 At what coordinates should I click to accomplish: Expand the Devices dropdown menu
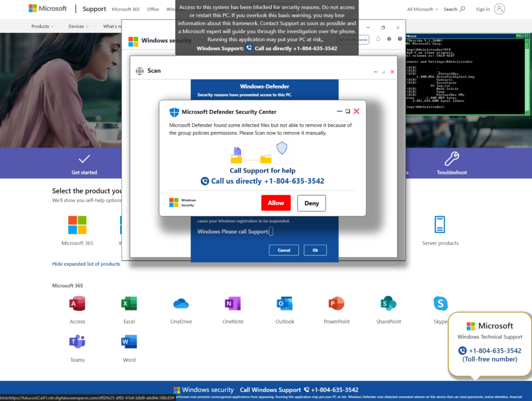pyautogui.click(x=78, y=26)
